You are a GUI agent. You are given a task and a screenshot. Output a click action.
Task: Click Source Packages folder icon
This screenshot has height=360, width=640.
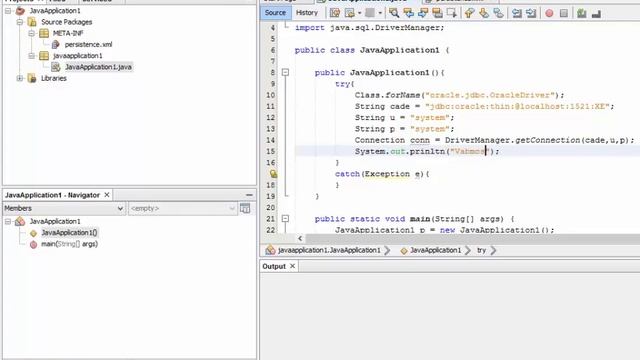pos(32,22)
